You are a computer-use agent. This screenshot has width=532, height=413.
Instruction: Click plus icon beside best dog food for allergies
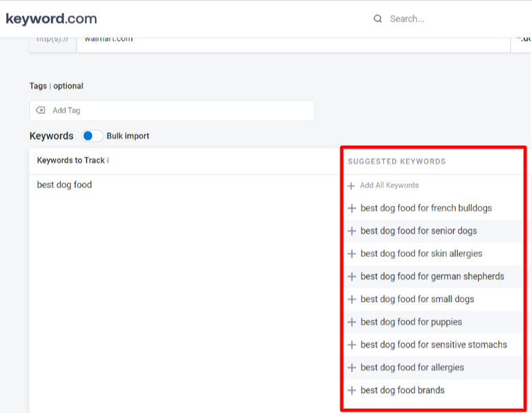(352, 367)
